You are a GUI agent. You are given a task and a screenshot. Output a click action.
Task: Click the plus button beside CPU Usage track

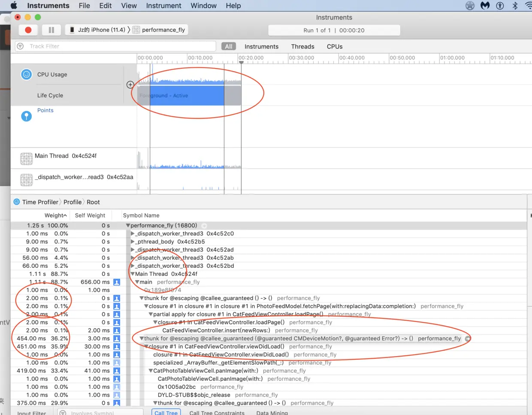point(130,85)
